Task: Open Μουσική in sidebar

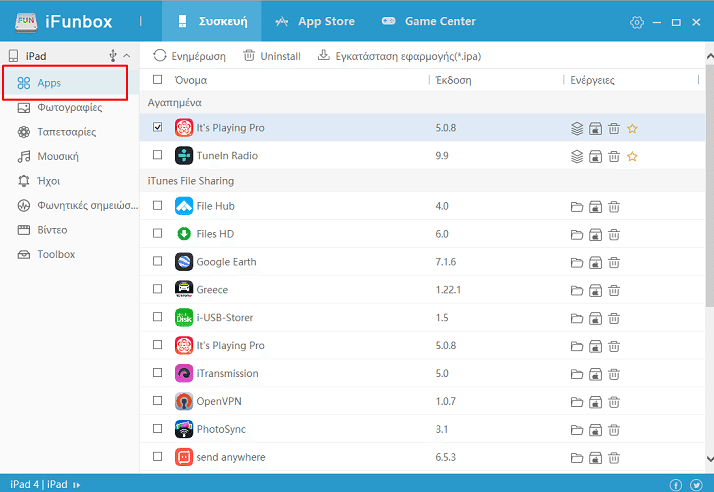Action: 58,157
